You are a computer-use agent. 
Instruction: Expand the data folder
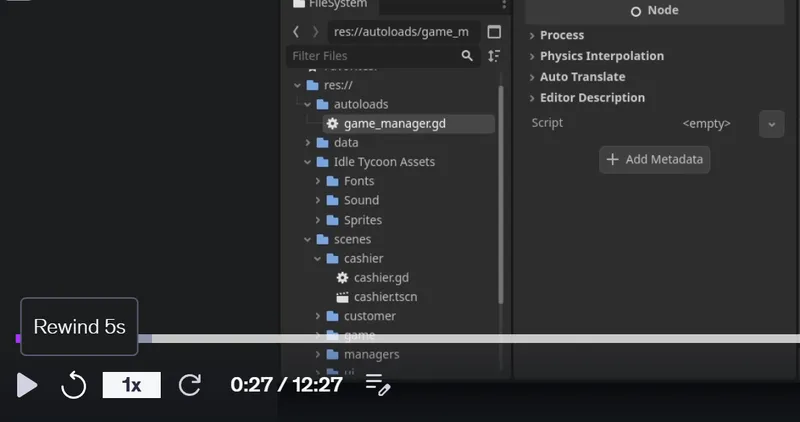point(308,142)
